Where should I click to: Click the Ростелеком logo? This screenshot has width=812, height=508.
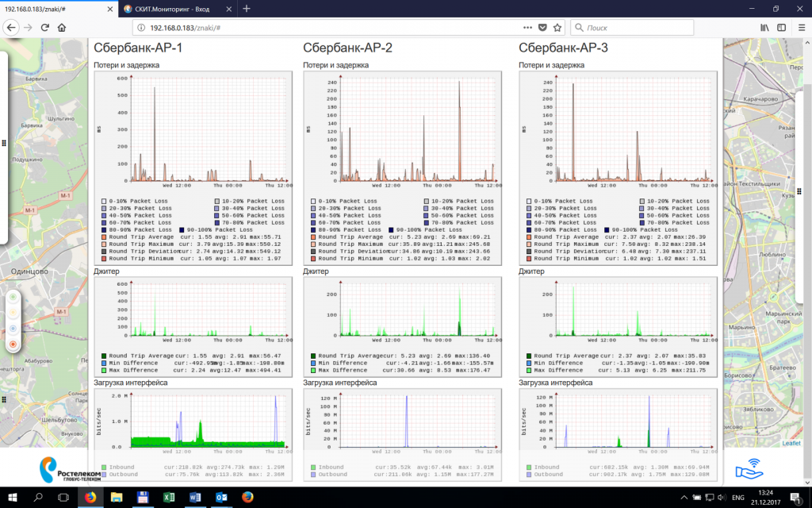70,469
